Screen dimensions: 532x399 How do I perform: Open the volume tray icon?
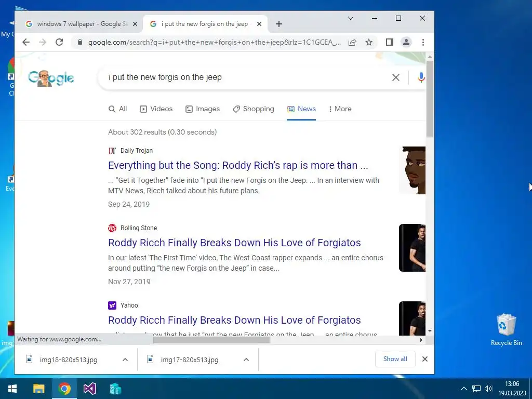[x=488, y=389]
